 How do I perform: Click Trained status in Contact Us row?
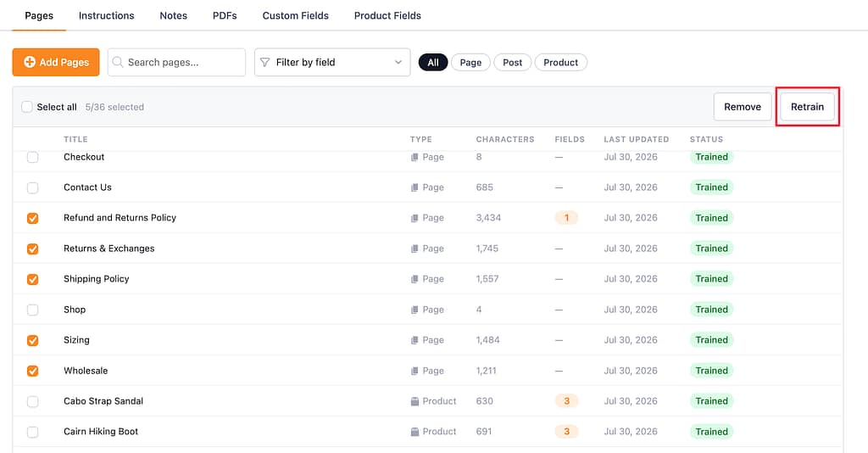(x=711, y=187)
